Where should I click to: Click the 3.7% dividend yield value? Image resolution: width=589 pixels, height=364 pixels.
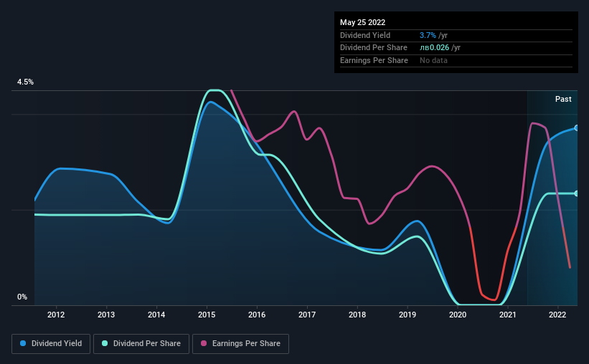coord(428,35)
